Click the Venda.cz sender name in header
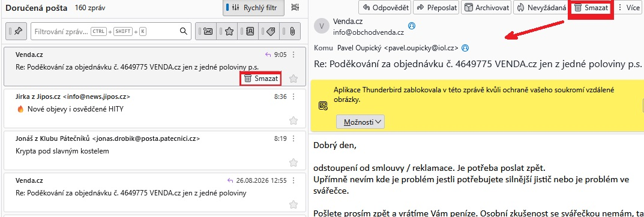 point(348,21)
